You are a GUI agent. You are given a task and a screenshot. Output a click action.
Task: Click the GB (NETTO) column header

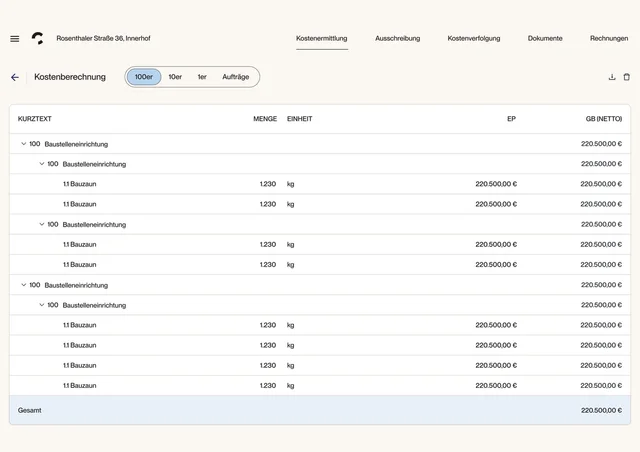click(604, 119)
